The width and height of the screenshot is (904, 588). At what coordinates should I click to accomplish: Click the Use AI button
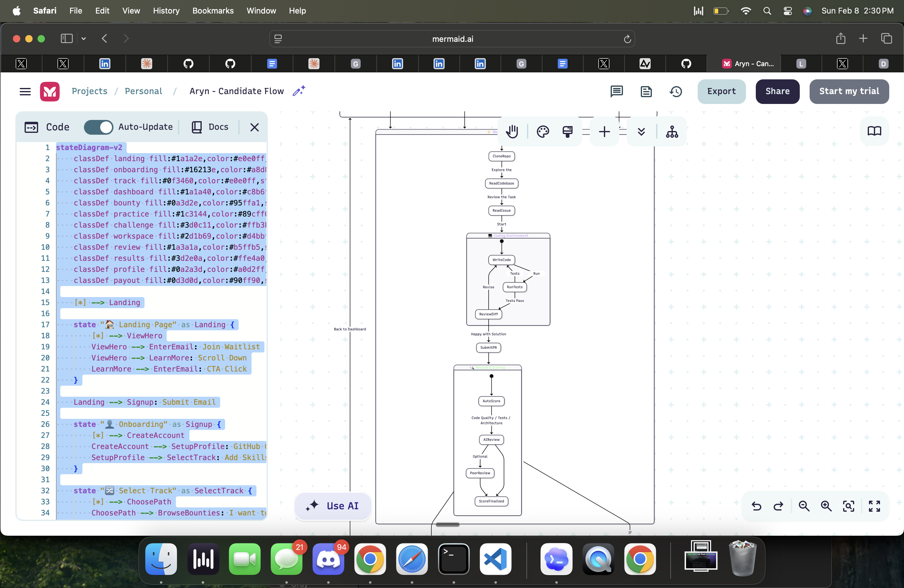pyautogui.click(x=333, y=506)
